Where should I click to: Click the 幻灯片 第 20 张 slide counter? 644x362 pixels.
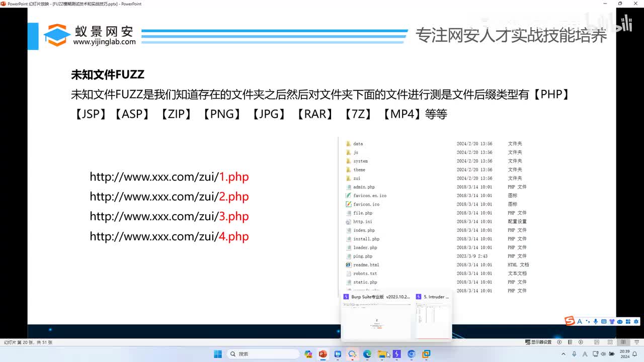(28, 342)
